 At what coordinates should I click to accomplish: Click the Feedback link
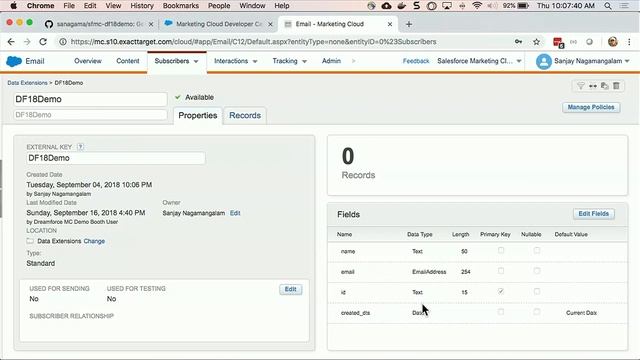(x=416, y=61)
